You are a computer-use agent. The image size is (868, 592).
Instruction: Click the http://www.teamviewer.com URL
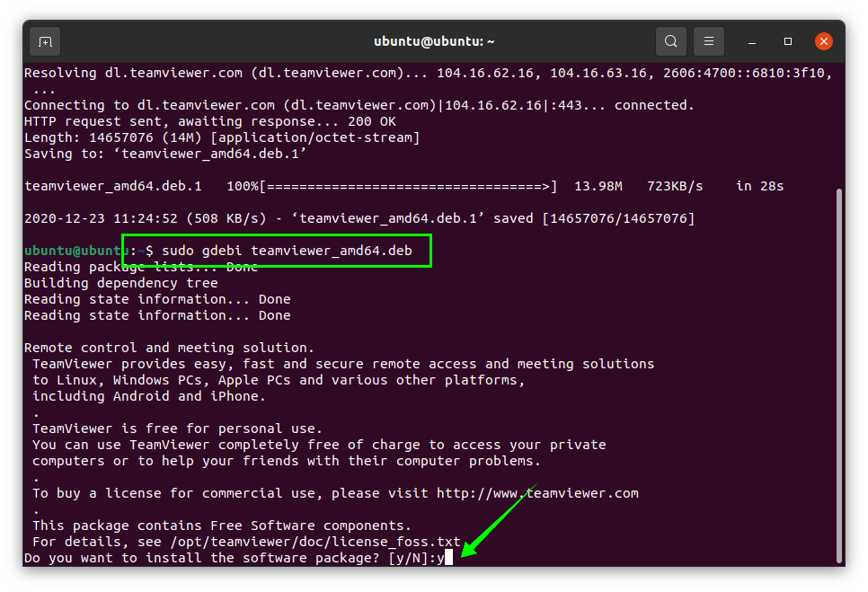pos(537,493)
